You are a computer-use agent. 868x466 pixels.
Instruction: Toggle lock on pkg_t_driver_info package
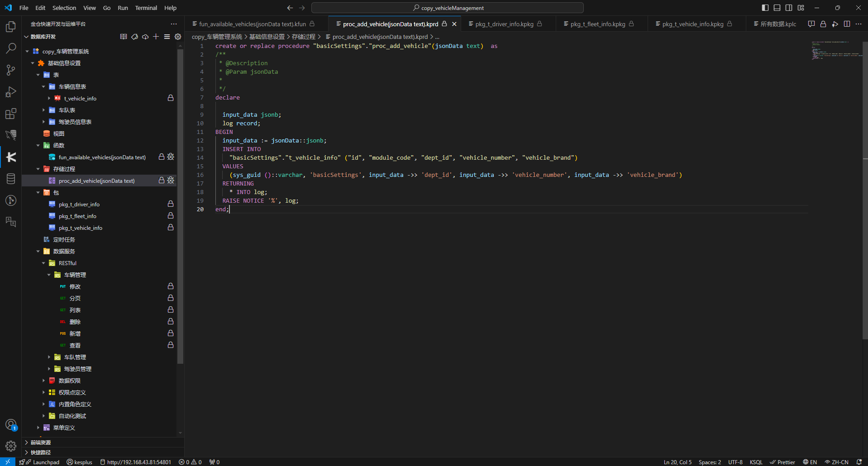(x=171, y=204)
